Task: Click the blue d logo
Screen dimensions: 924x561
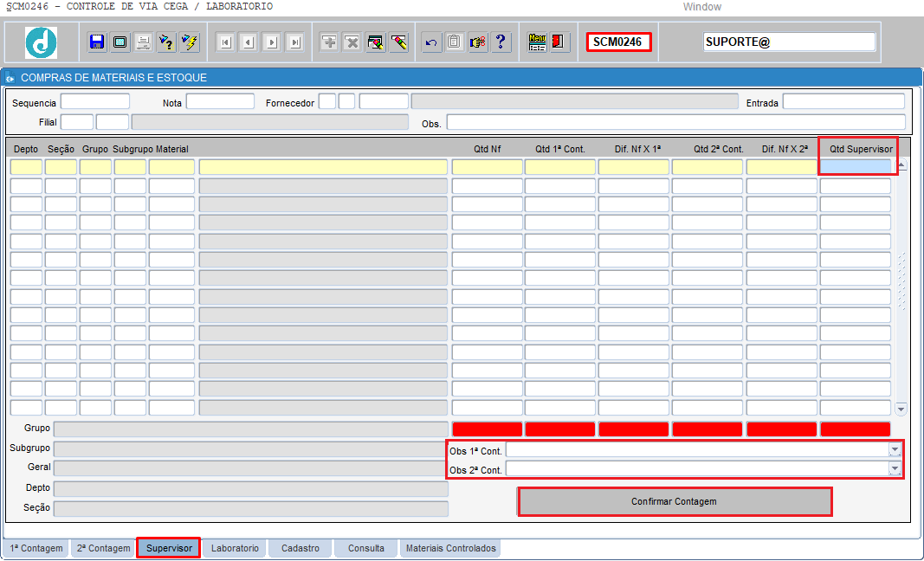Action: pyautogui.click(x=42, y=42)
